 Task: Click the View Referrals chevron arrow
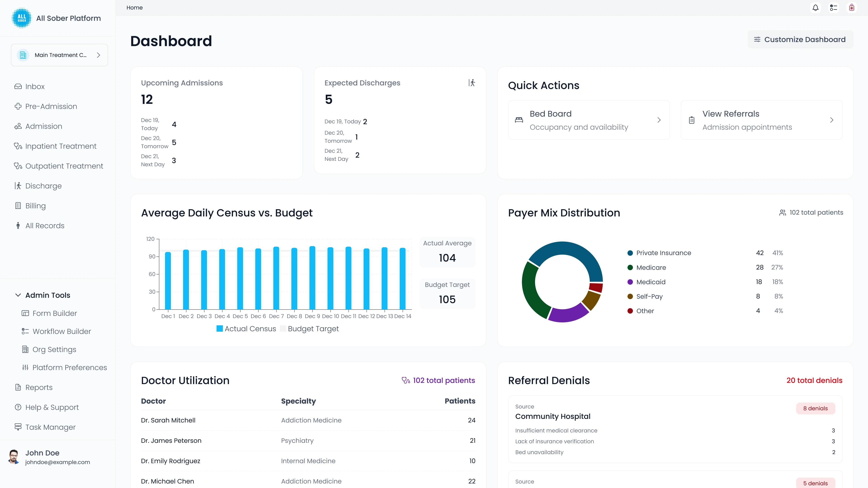[832, 120]
